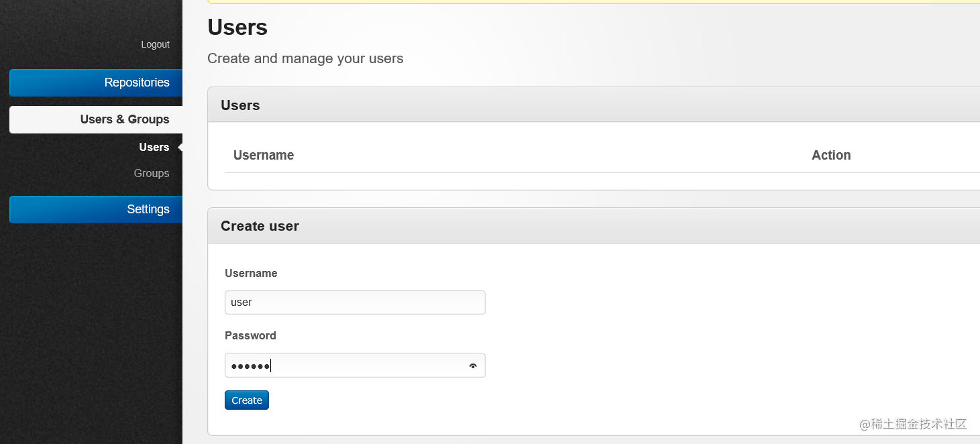The width and height of the screenshot is (980, 444).
Task: Click the white arrow beside Users
Action: [180, 147]
